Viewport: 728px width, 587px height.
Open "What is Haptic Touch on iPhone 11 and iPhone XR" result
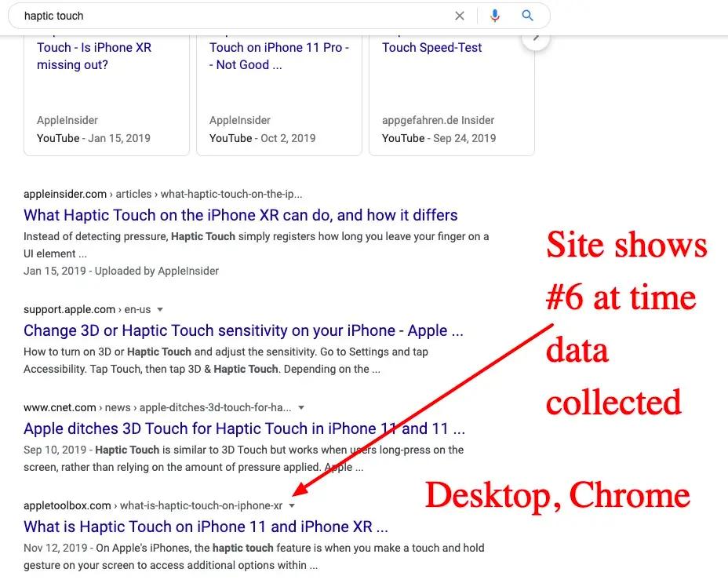[x=206, y=527]
